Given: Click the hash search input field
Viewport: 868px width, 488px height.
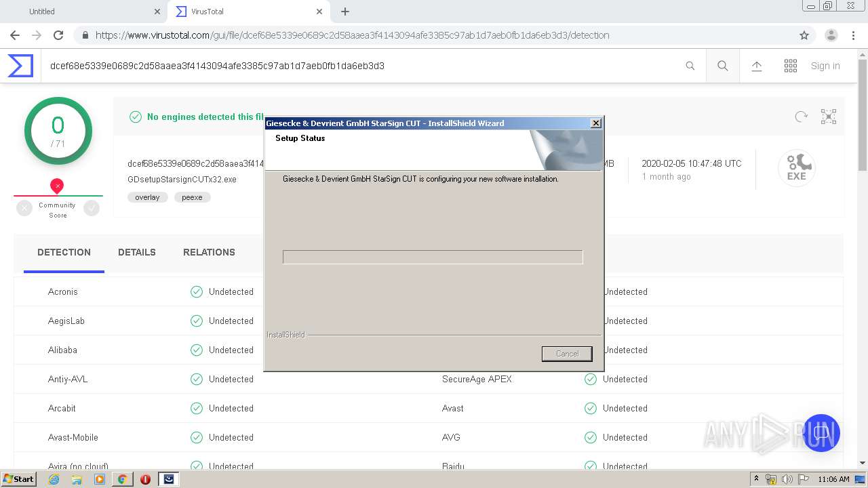Looking at the screenshot, I should pos(363,66).
